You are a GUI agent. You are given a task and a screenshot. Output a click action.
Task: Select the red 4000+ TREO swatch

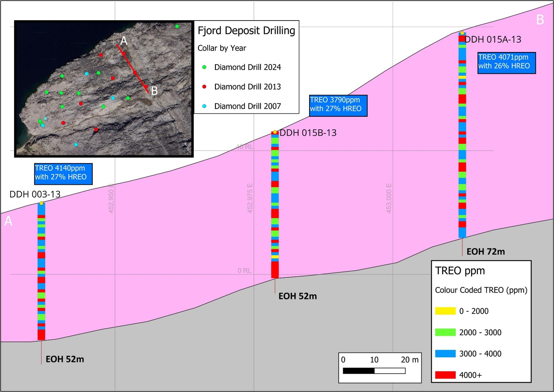click(x=445, y=375)
